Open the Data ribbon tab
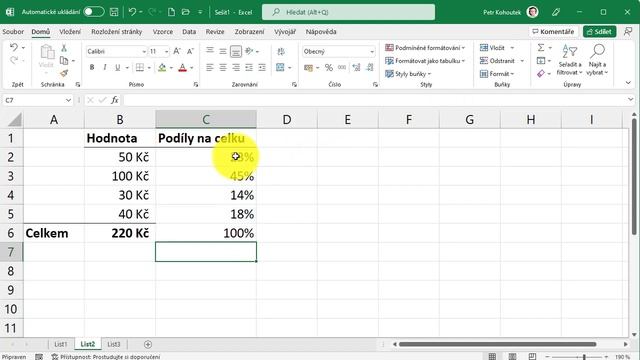 point(189,31)
